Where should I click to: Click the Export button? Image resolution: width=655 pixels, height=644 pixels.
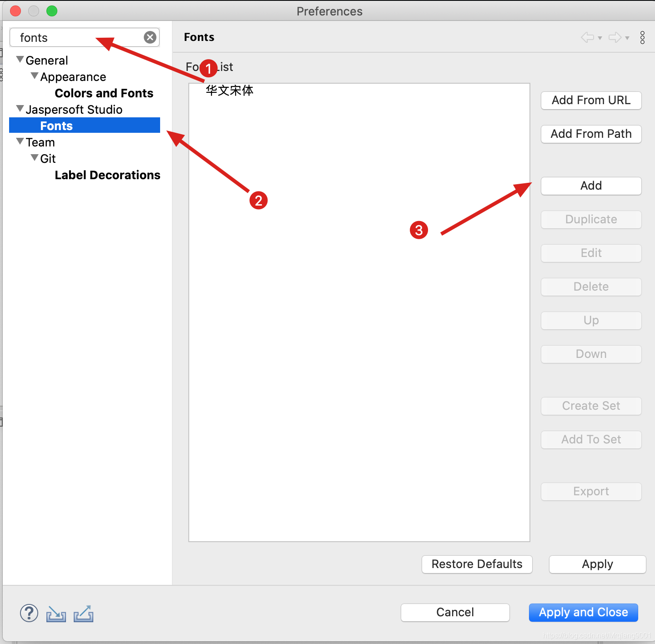591,492
